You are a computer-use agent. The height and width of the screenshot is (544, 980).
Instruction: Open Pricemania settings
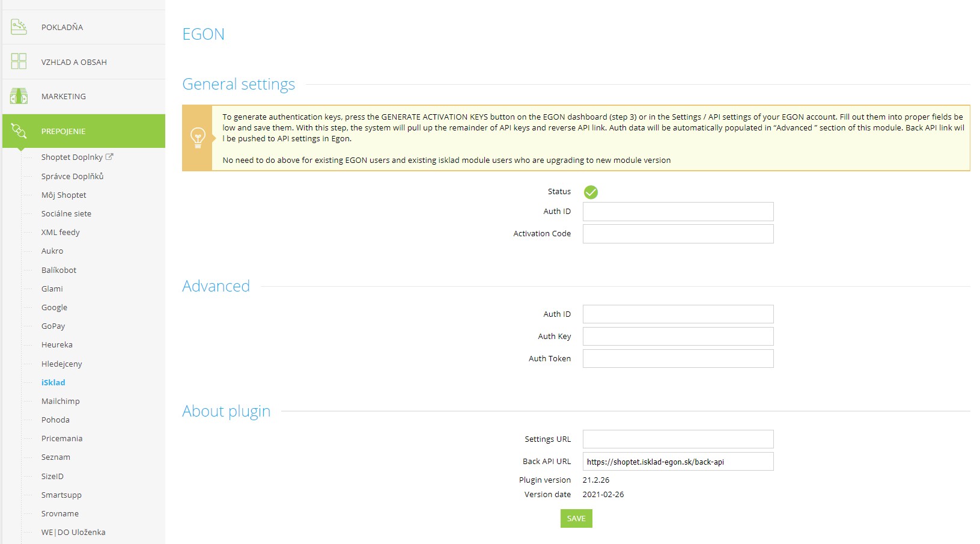[62, 438]
